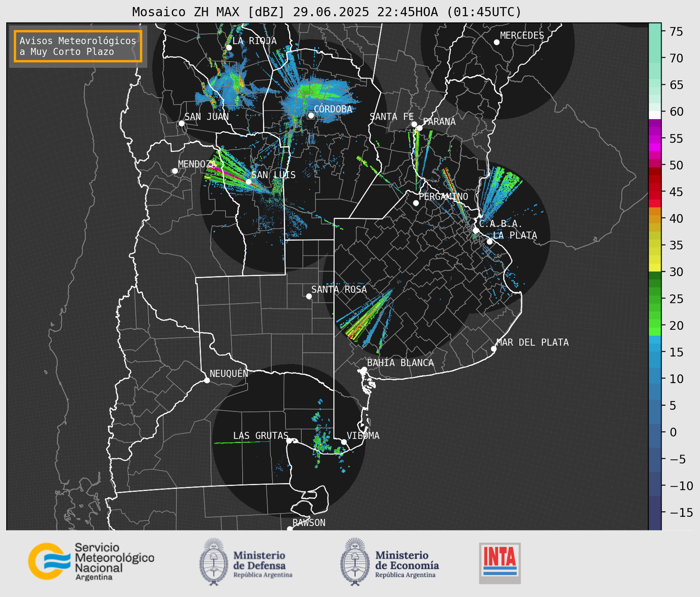Click the MERCEDES city marker dot
This screenshot has height=597, width=700.
pyautogui.click(x=497, y=42)
